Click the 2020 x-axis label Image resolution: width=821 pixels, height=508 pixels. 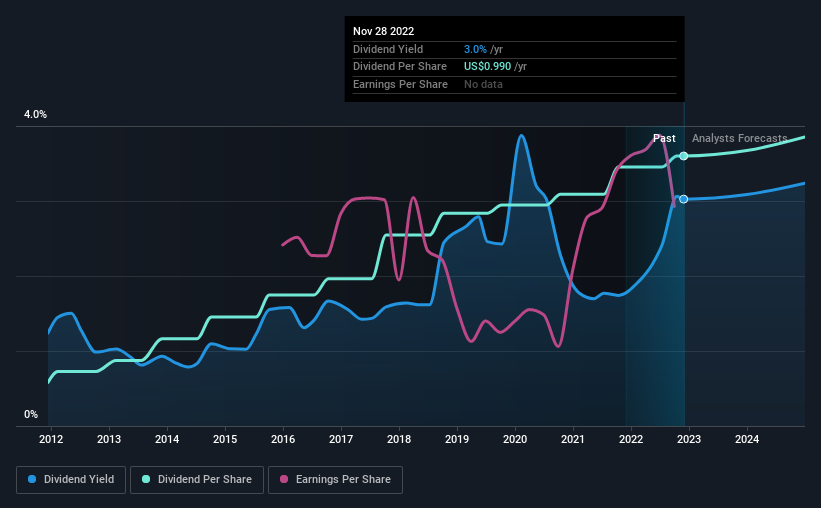coord(515,439)
